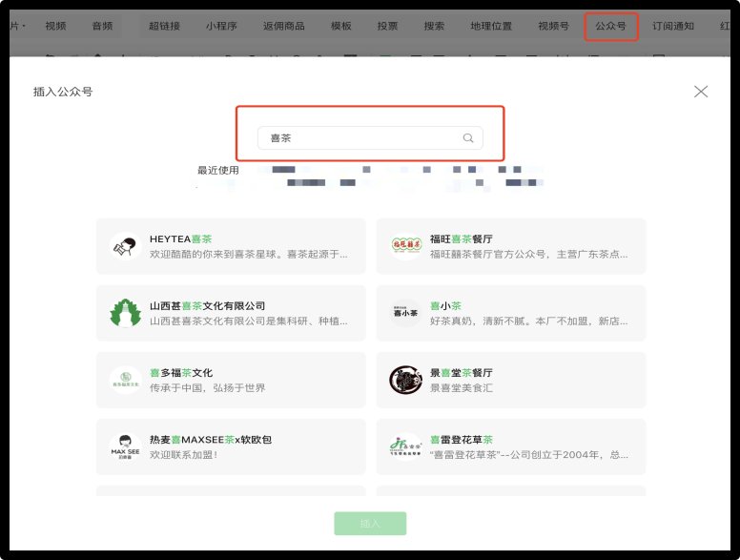The width and height of the screenshot is (740, 560).
Task: Open the 模板 toolbar item
Action: [340, 26]
